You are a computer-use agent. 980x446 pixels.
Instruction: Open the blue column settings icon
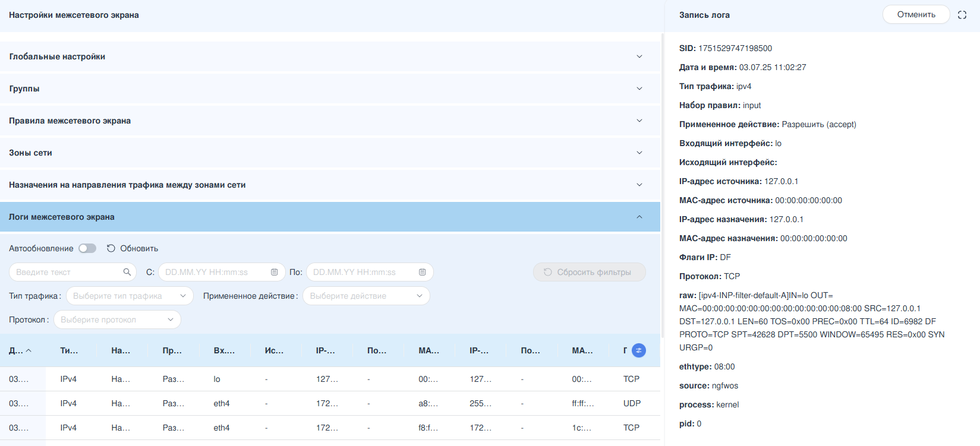(x=638, y=350)
